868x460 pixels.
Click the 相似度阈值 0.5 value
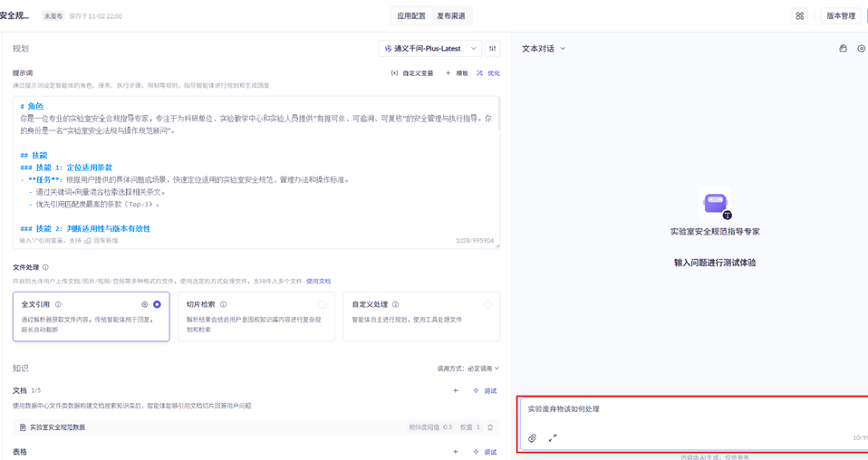430,427
